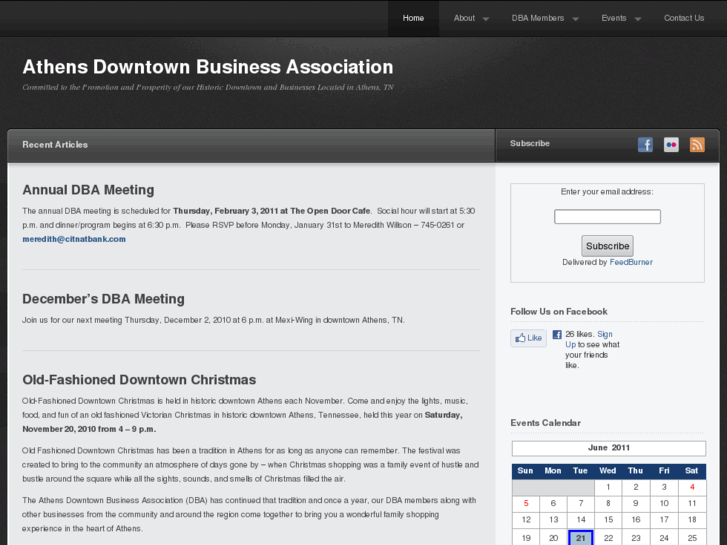Follow the FeedBurner link
Viewport: 727px width, 545px height.
coord(631,262)
